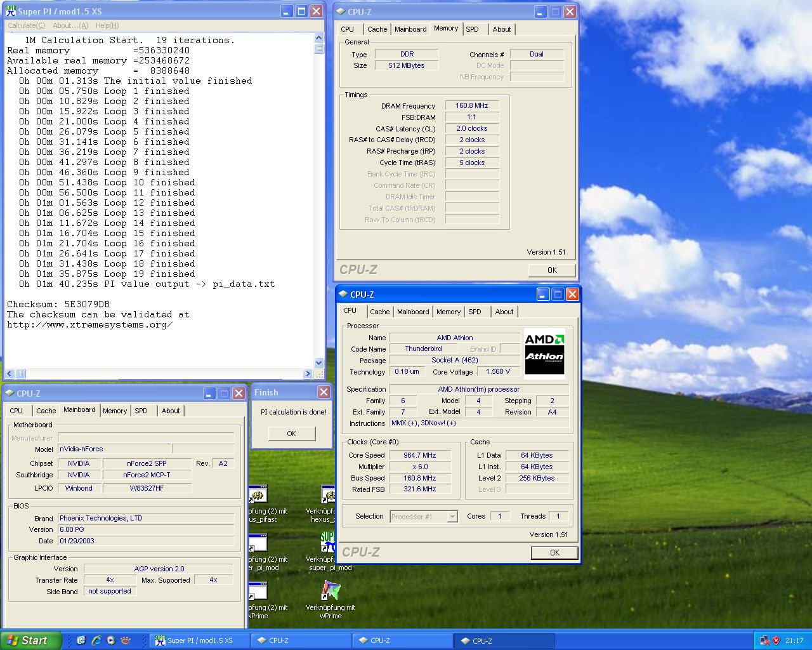Open the Calculate(C) menu in Super PI
Screen dimensions: 812x650
pyautogui.click(x=26, y=25)
